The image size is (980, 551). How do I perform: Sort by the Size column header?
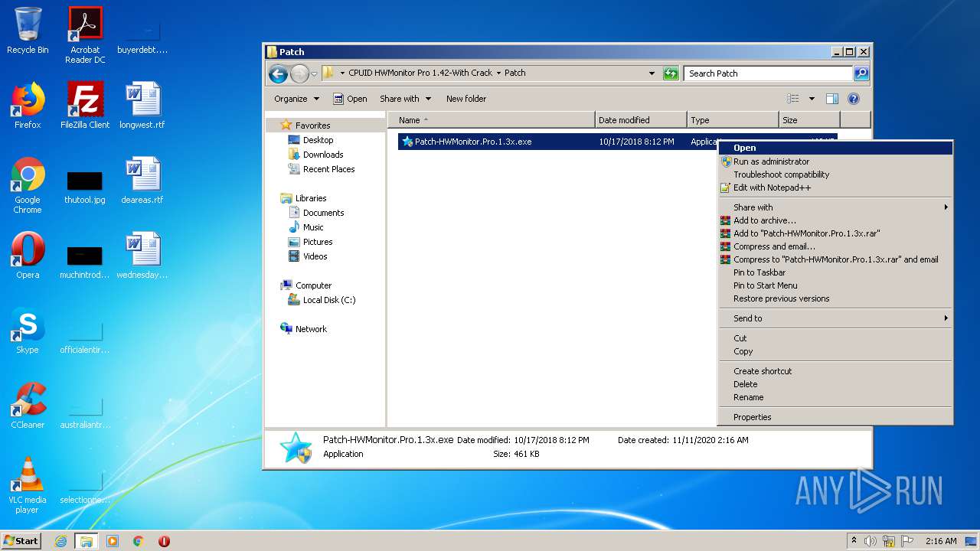pos(809,120)
